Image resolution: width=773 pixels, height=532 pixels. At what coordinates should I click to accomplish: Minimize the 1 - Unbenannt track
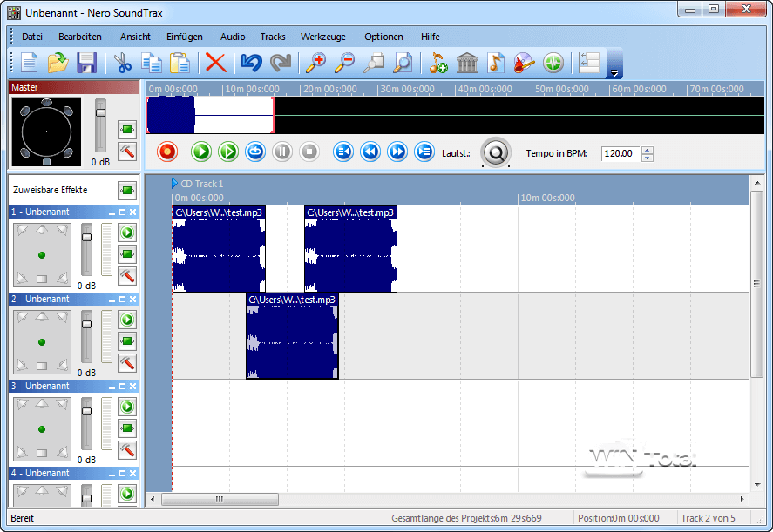click(x=112, y=212)
